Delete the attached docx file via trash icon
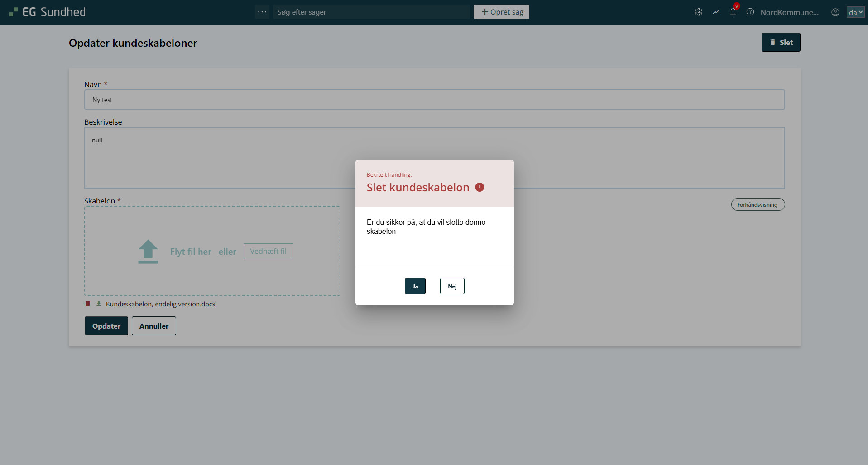The height and width of the screenshot is (465, 868). [88, 304]
